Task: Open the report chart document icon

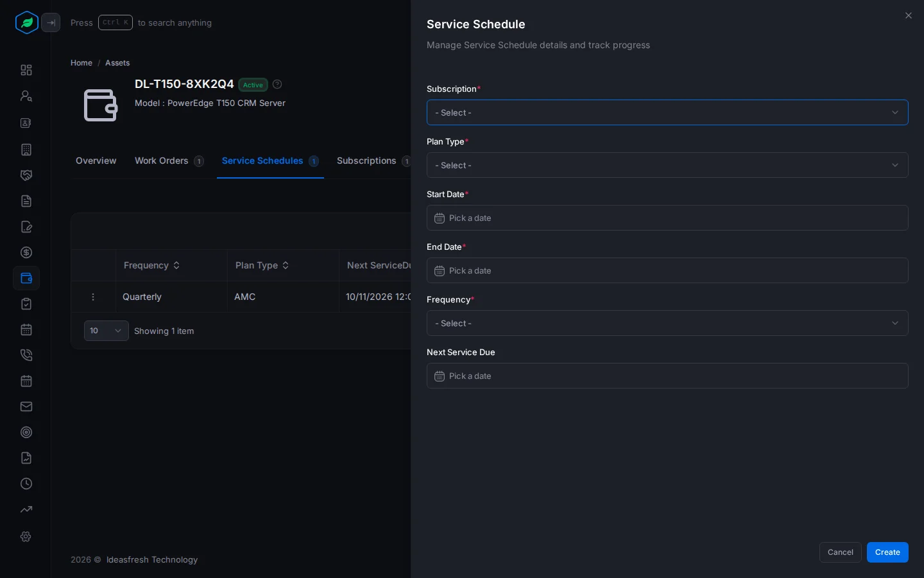Action: (26, 458)
